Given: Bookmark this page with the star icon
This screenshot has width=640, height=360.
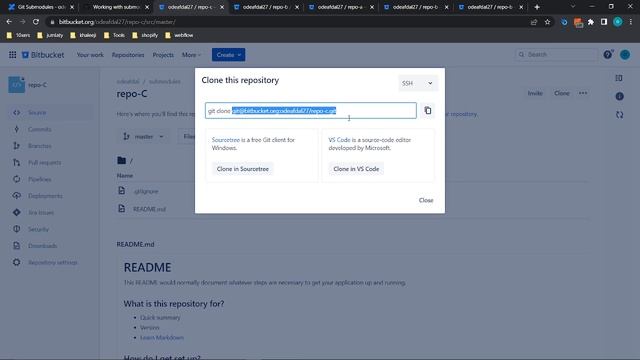Looking at the screenshot, I should (x=547, y=22).
